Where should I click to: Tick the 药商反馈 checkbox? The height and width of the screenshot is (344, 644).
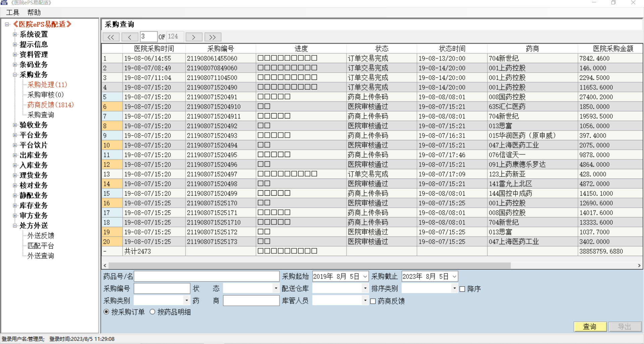point(373,301)
